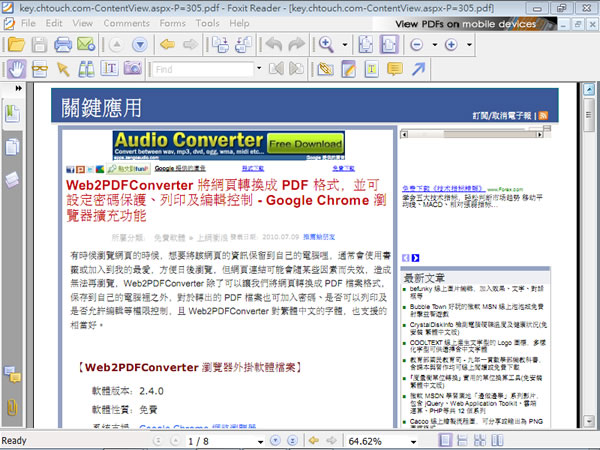Print the document with printer icon
Screen dimensions: 600x450
63,45
